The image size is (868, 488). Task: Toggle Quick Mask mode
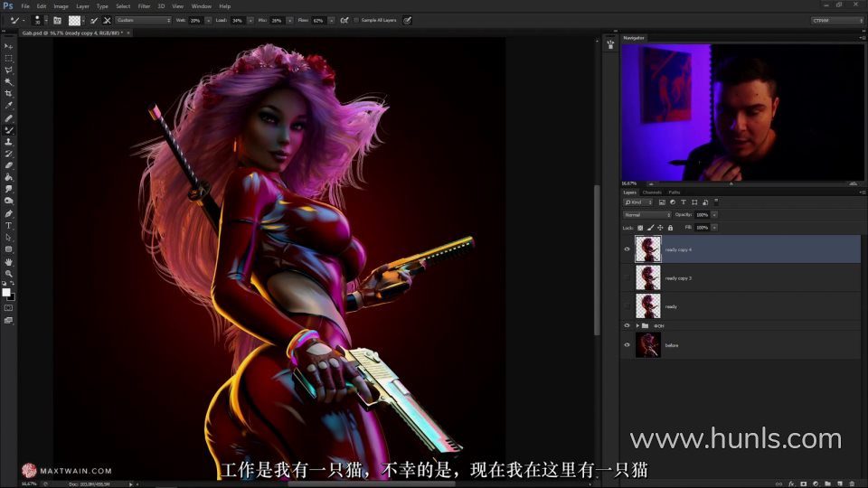(8, 307)
